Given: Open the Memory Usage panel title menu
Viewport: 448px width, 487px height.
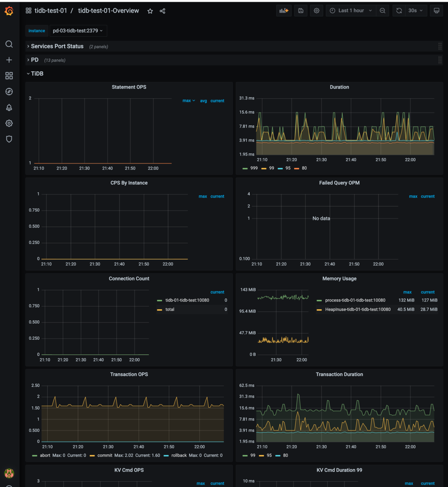Looking at the screenshot, I should [339, 278].
